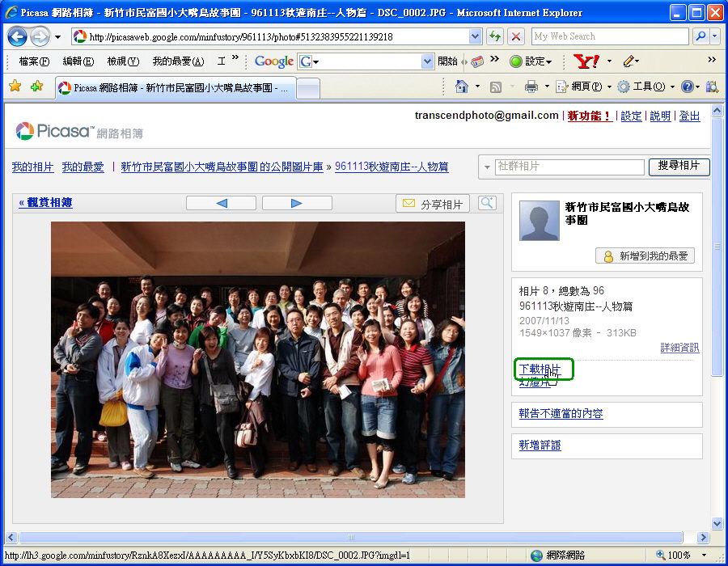Click Add to Favorites plus-star icon
Viewport: 728px width, 566px height.
pos(36,86)
